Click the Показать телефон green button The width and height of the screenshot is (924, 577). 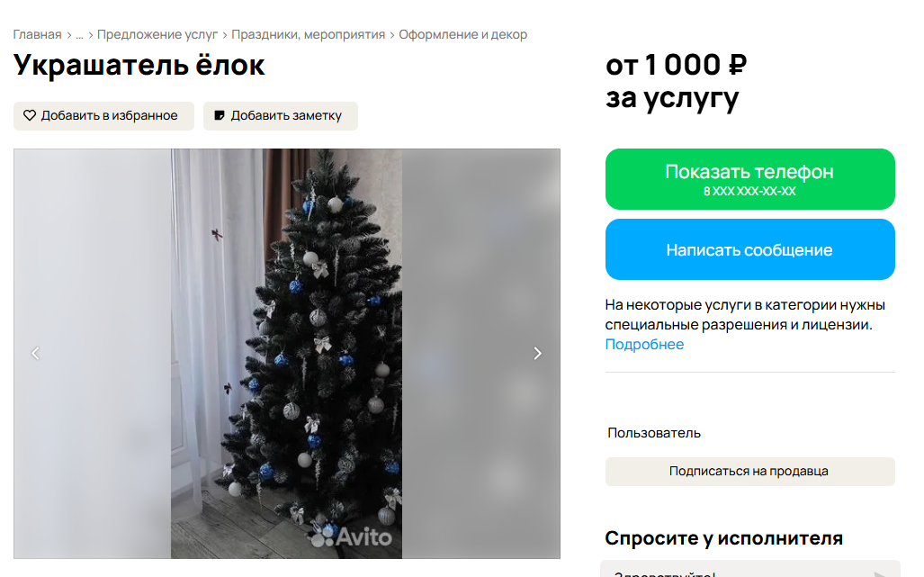(749, 179)
